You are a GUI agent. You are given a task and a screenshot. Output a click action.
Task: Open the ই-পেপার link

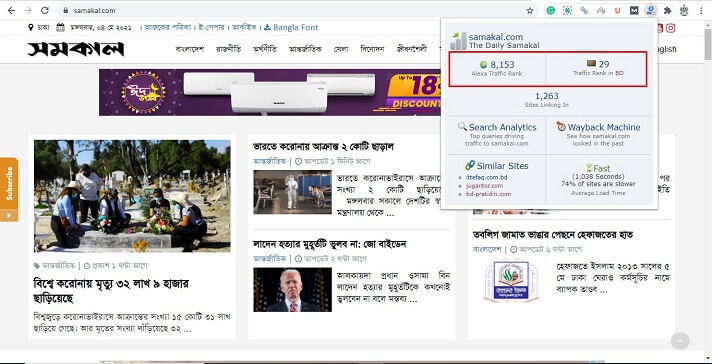212,27
